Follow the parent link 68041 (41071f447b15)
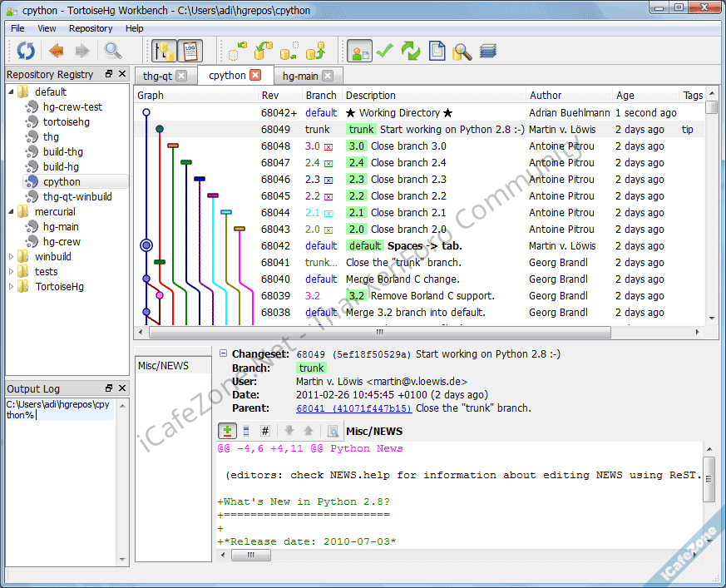Viewport: 726px width, 588px height. tap(353, 408)
